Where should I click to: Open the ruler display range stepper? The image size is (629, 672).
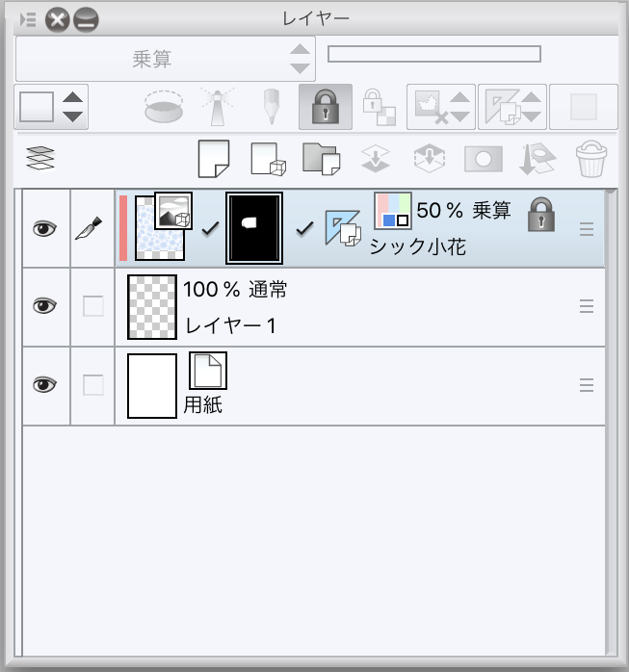point(512,107)
